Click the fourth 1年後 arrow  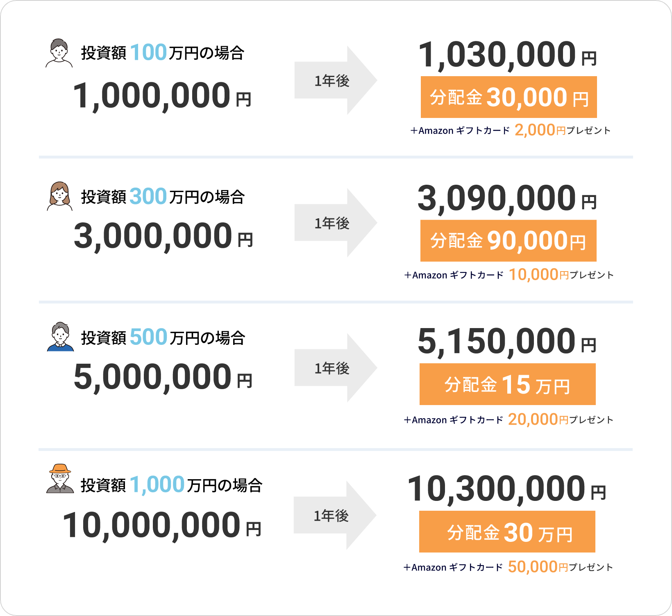[x=335, y=515]
